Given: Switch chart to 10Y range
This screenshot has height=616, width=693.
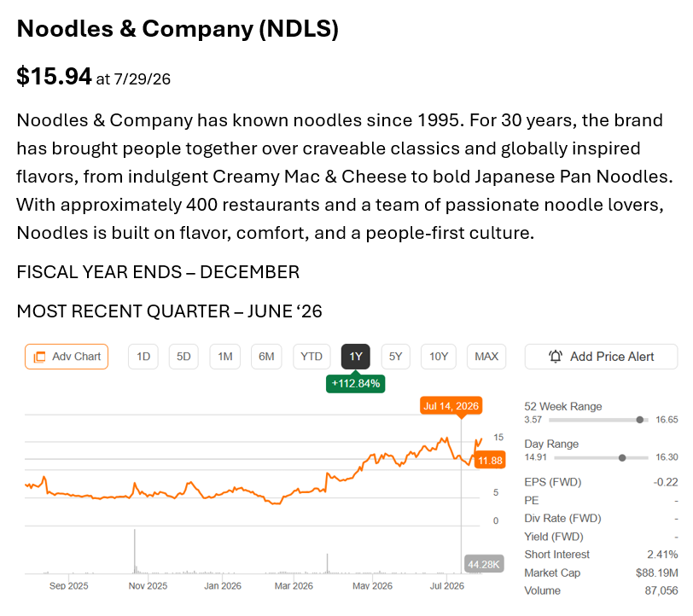Looking at the screenshot, I should 439,357.
